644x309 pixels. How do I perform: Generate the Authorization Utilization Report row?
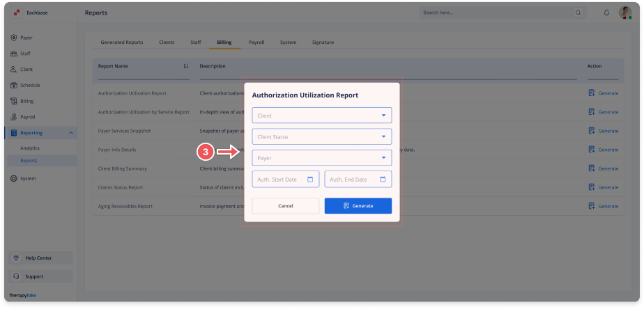(604, 93)
